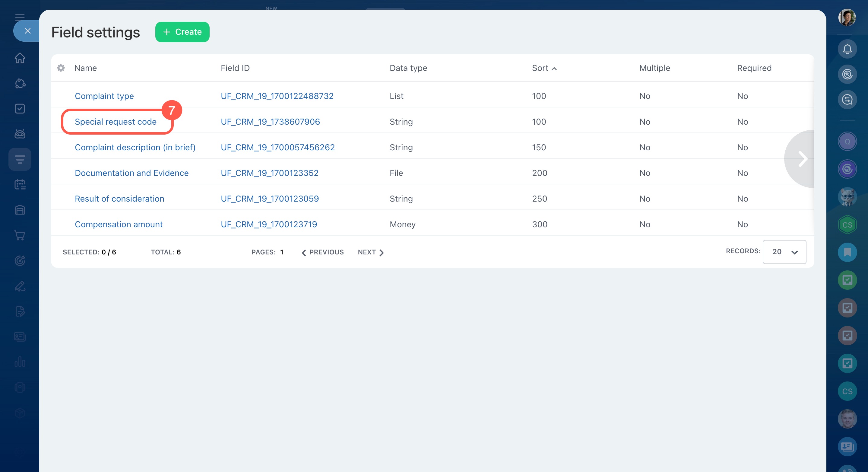Image resolution: width=868 pixels, height=472 pixels.
Task: Open the bookmark icon in right panel
Action: click(847, 252)
